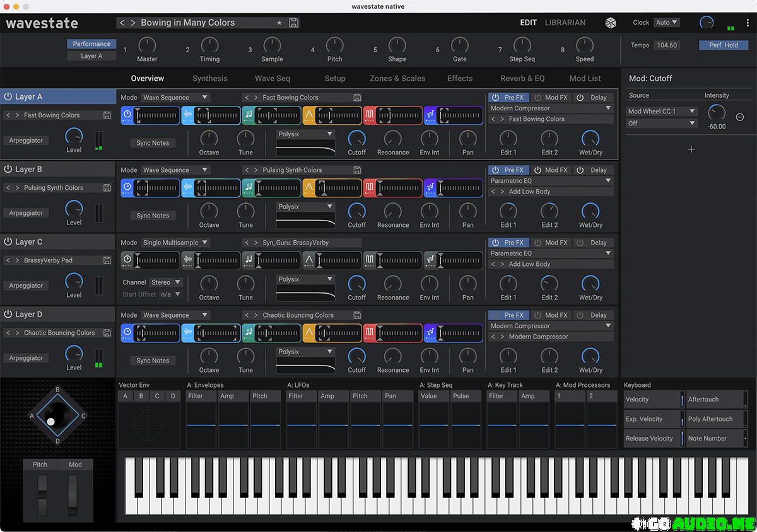Viewport: 757px width, 532px height.
Task: Click the vector joystick pad
Action: tap(57, 415)
